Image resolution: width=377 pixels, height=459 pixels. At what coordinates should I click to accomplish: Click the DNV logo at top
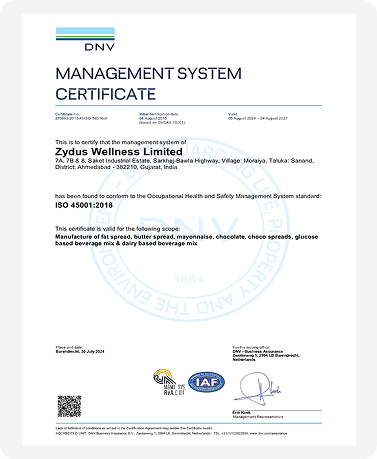coord(85,39)
